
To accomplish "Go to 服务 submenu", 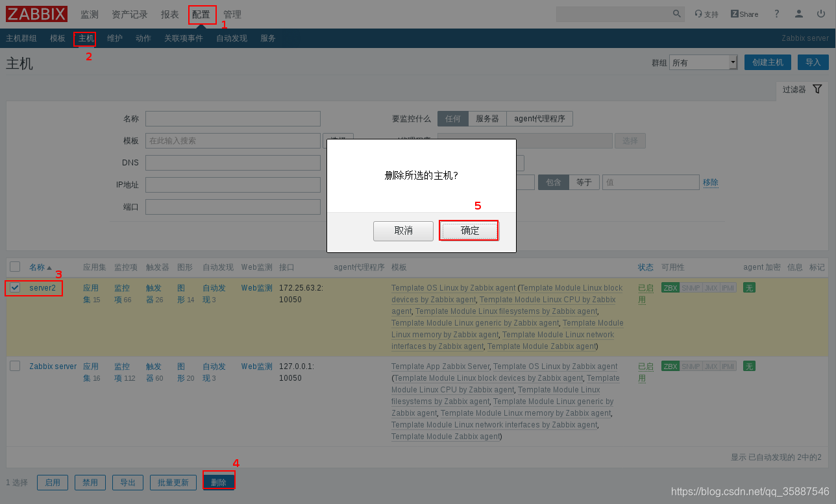I will click(x=268, y=38).
